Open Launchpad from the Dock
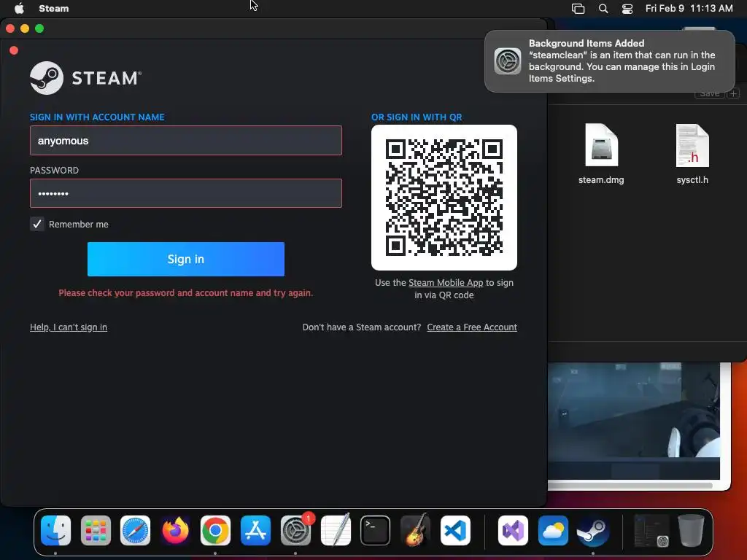747x560 pixels. point(96,531)
